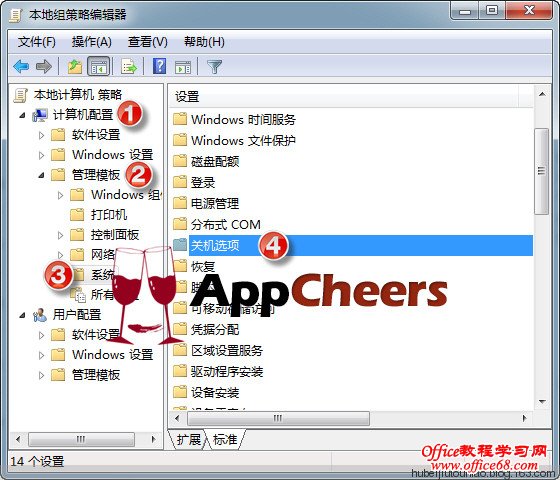Click right pane scroll down arrow

point(542,402)
